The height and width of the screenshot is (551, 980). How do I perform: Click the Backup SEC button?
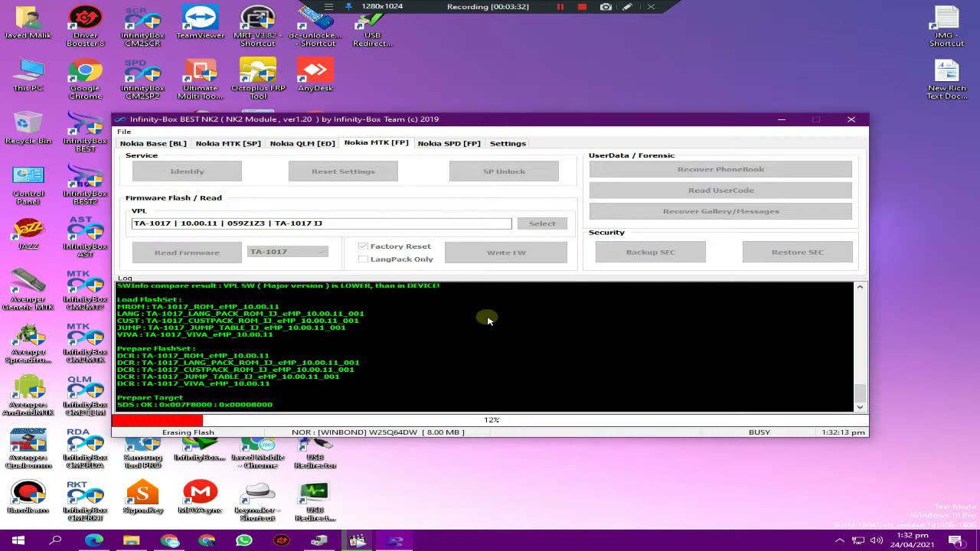coord(650,253)
